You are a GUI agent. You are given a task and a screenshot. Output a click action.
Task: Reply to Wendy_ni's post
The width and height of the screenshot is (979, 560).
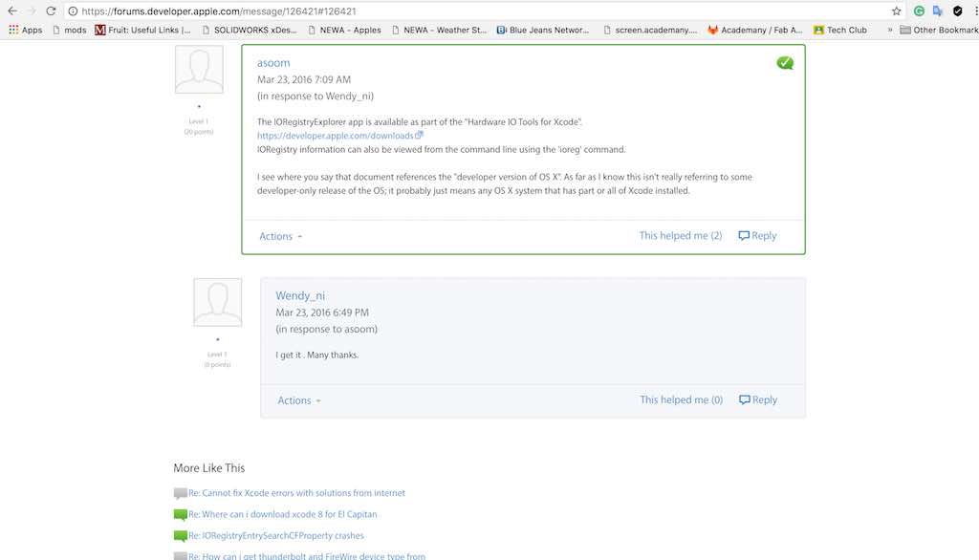tap(758, 399)
